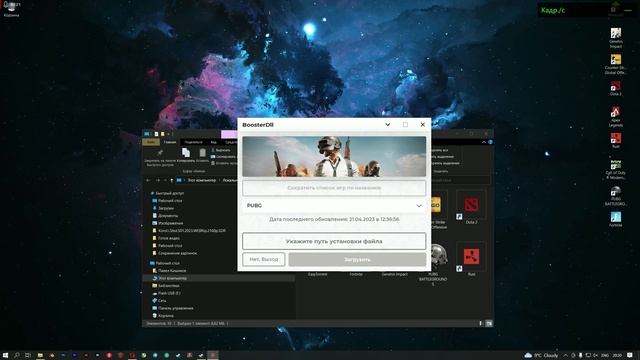The width and height of the screenshot is (640, 360).
Task: Click the up-one-level arrow in Explorer
Action: pos(171,180)
